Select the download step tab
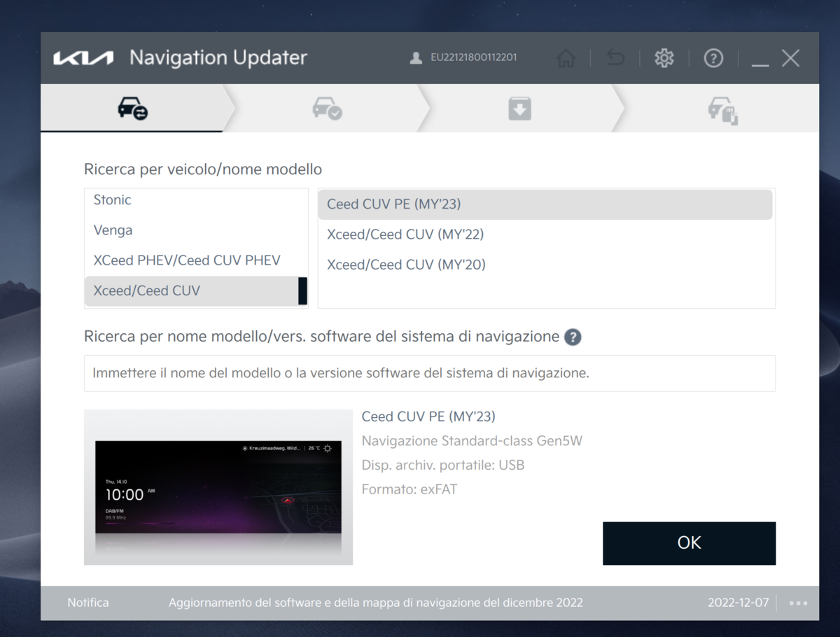Screen dimensions: 840x637 pyautogui.click(x=520, y=108)
